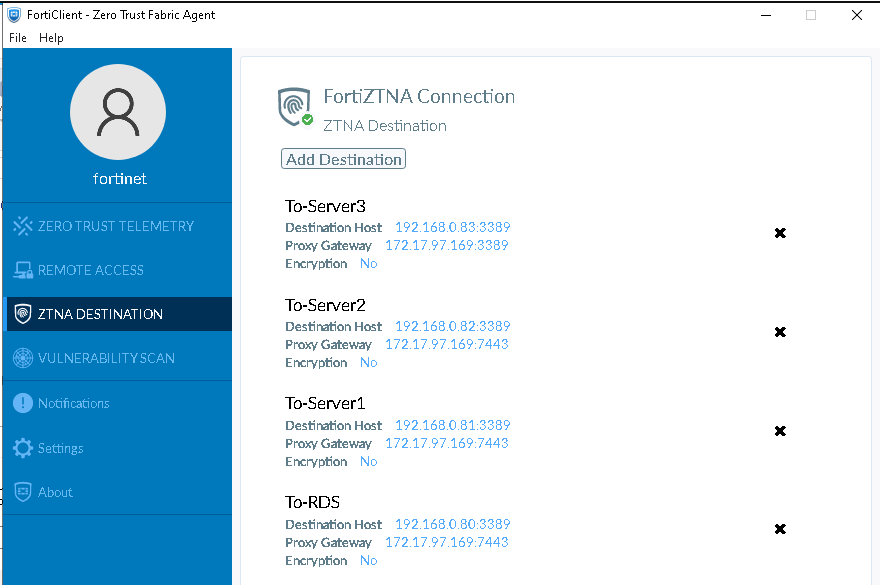This screenshot has width=880, height=585.
Task: Remove the To-Server2 destination with X
Action: pyautogui.click(x=780, y=332)
